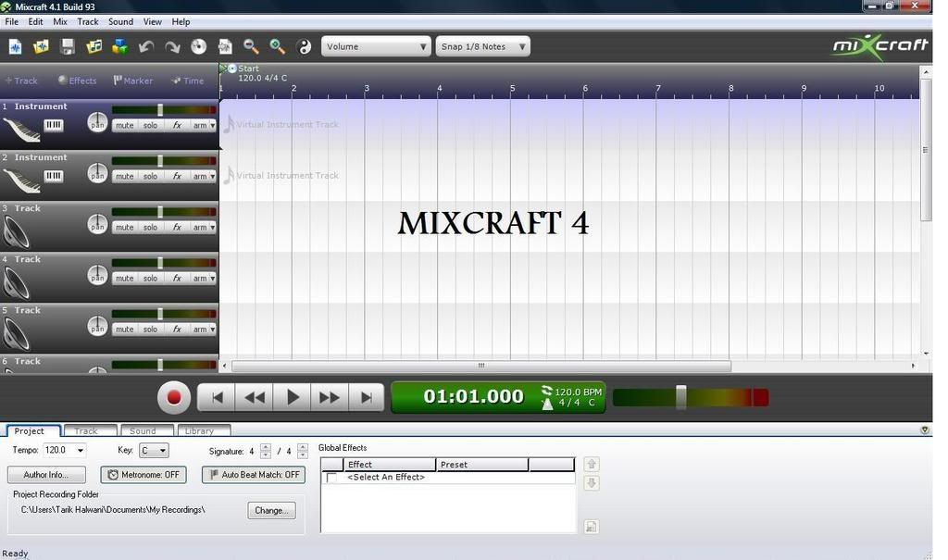Click the Add Sound File music folder icon
Viewport: 948px width, 560px height.
coord(94,46)
